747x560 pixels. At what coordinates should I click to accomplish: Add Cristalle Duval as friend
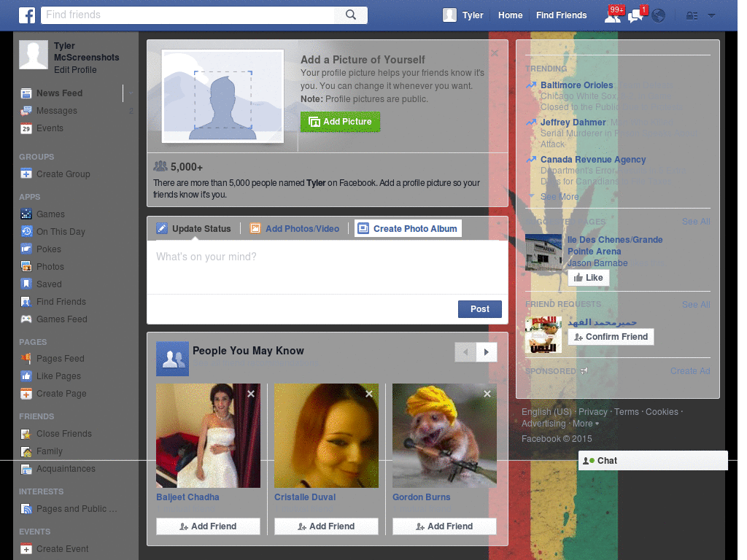[326, 526]
